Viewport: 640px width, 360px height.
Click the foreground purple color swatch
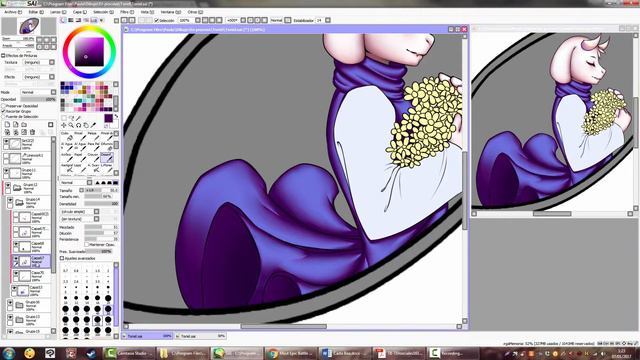point(109,118)
